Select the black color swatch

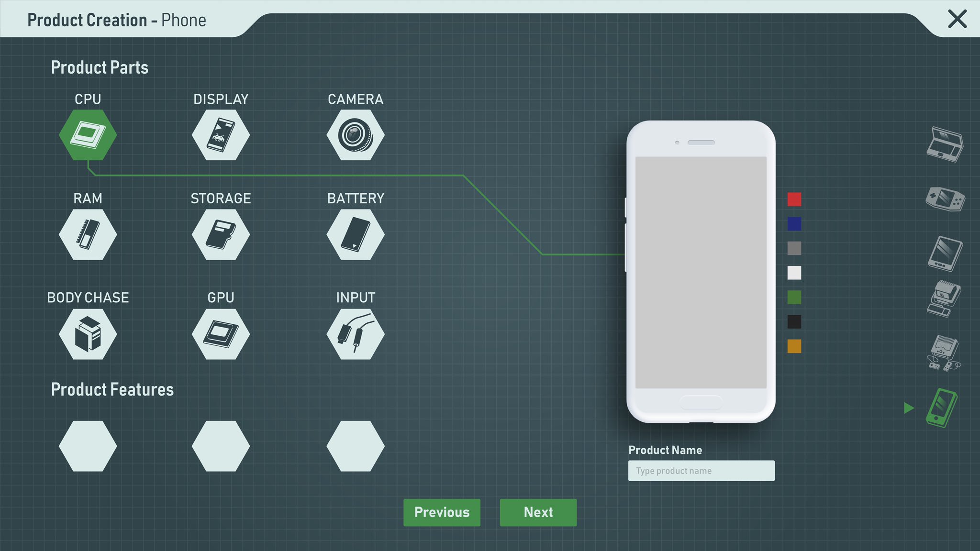(x=796, y=322)
